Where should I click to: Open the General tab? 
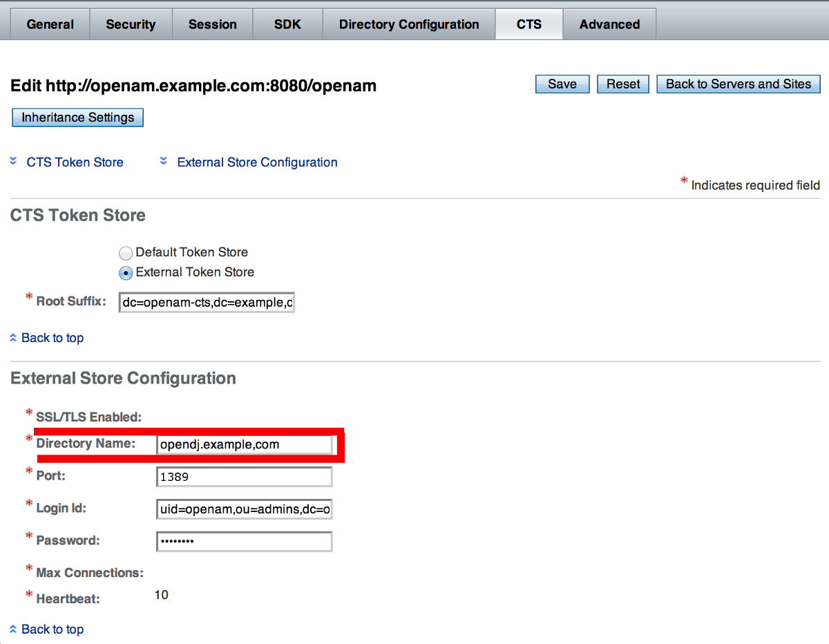(50, 24)
